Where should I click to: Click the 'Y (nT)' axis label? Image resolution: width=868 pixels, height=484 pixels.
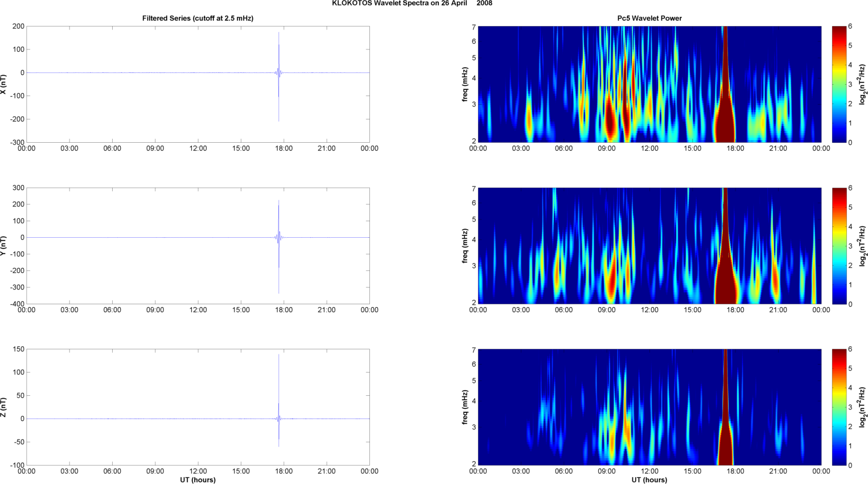coord(4,246)
